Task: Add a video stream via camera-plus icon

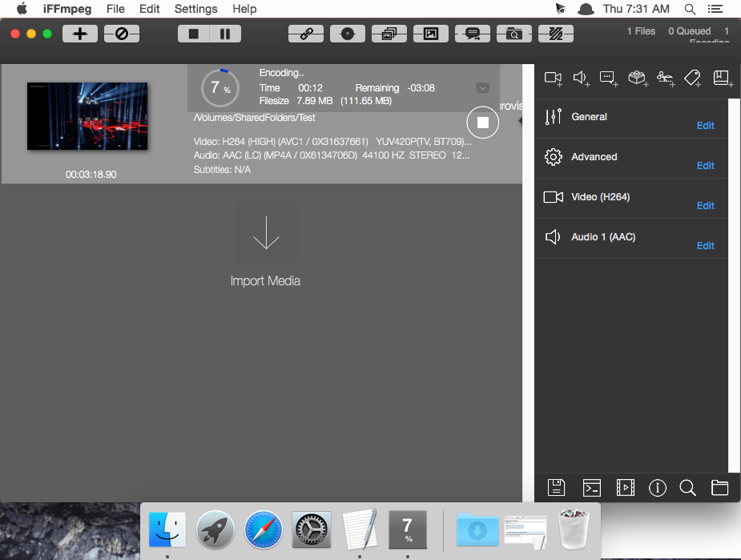Action: pos(553,78)
